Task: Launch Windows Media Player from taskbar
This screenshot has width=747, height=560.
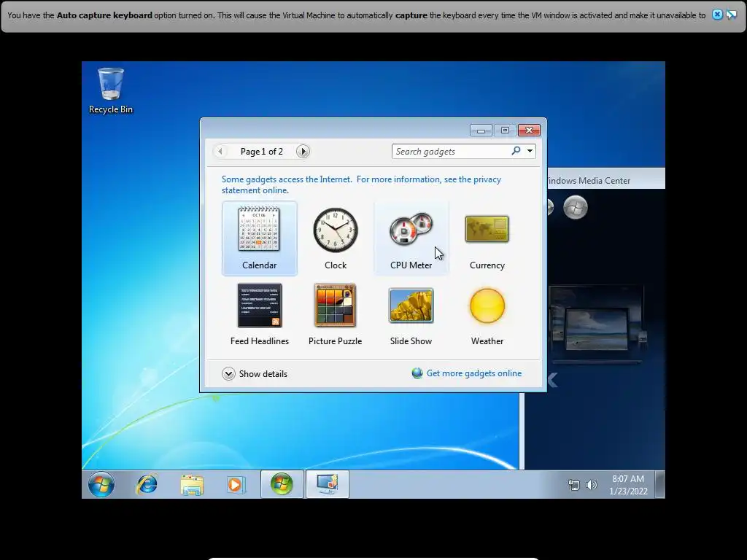Action: pos(236,484)
